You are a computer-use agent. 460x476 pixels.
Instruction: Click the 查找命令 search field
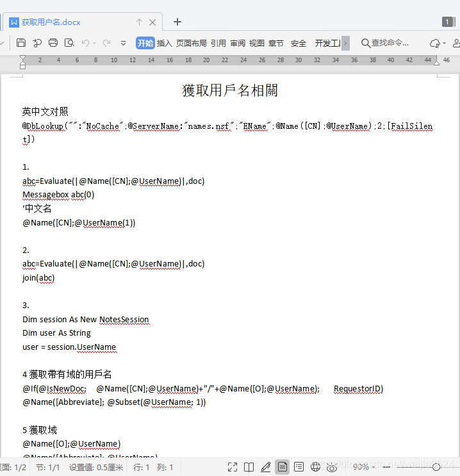tap(384, 43)
